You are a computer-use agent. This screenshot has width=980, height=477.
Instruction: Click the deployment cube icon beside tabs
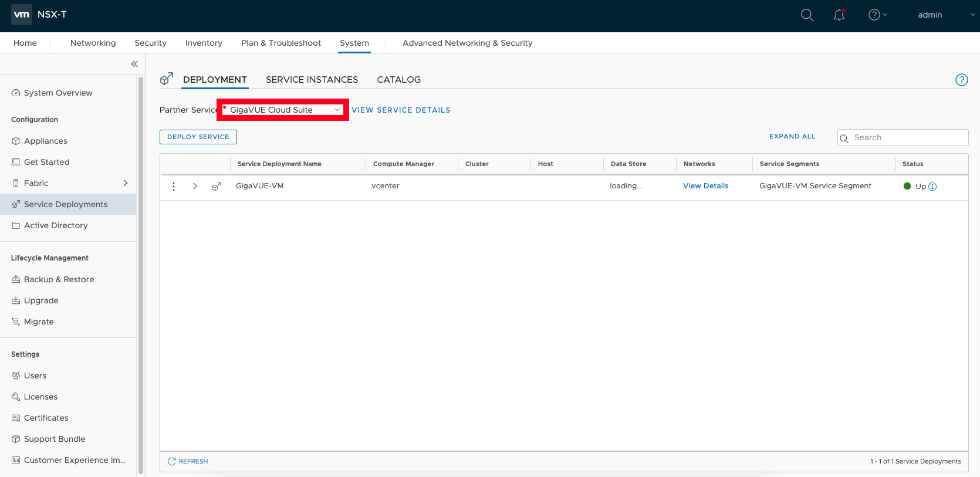(x=167, y=79)
